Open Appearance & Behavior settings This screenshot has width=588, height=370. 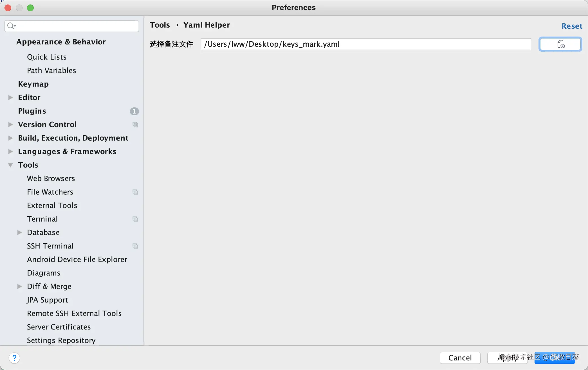(61, 42)
